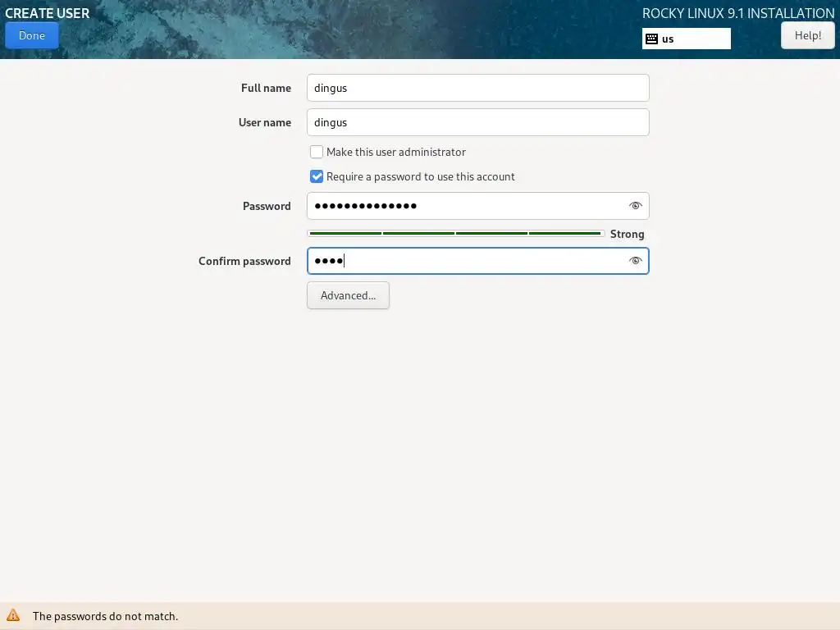Click the Done button
This screenshot has height=630, width=840.
click(x=32, y=36)
